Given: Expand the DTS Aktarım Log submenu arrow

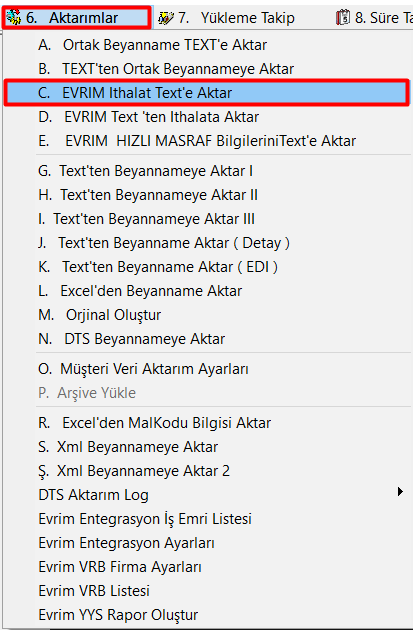Looking at the screenshot, I should click(x=400, y=491).
